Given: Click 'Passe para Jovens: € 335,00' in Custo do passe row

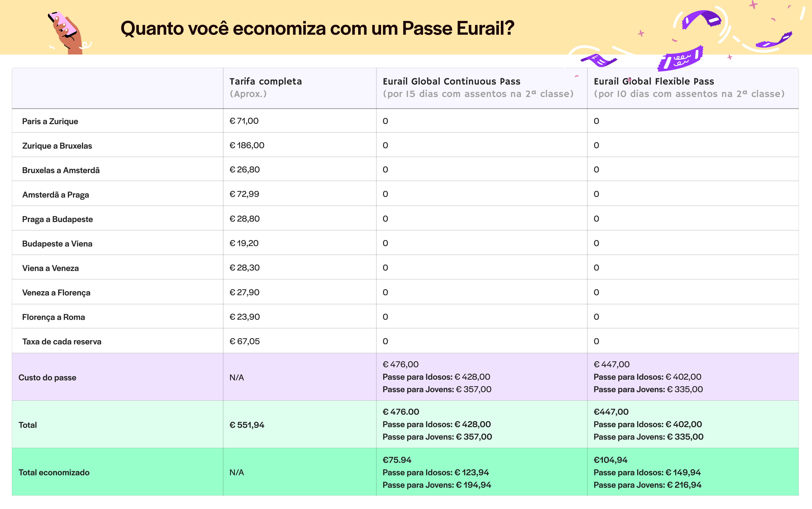Looking at the screenshot, I should click(x=648, y=390).
